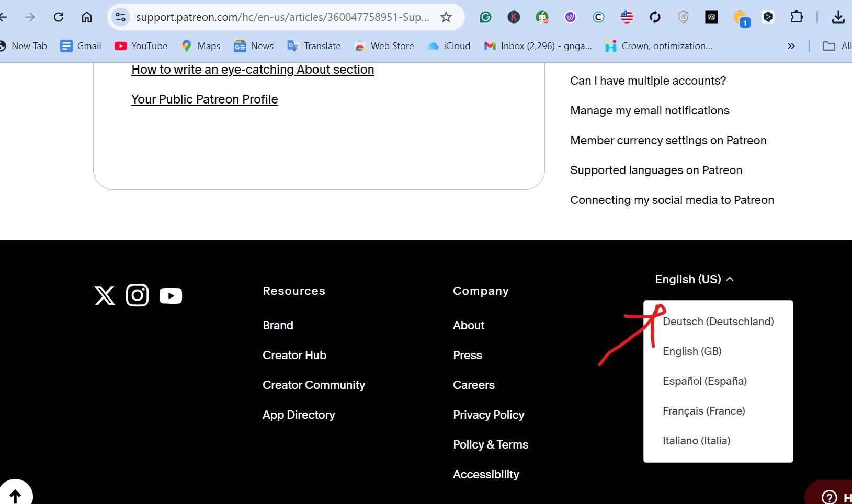The width and height of the screenshot is (852, 504).
Task: Bookmark page with the star icon
Action: tap(446, 17)
